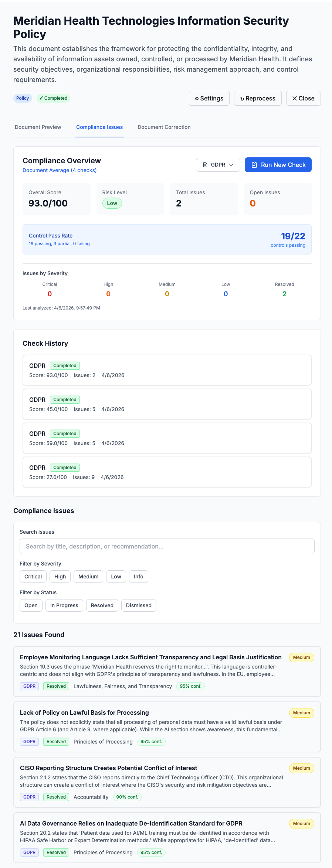Click the refresh icon in Reprocess button
The height and width of the screenshot is (868, 332).
click(x=242, y=99)
